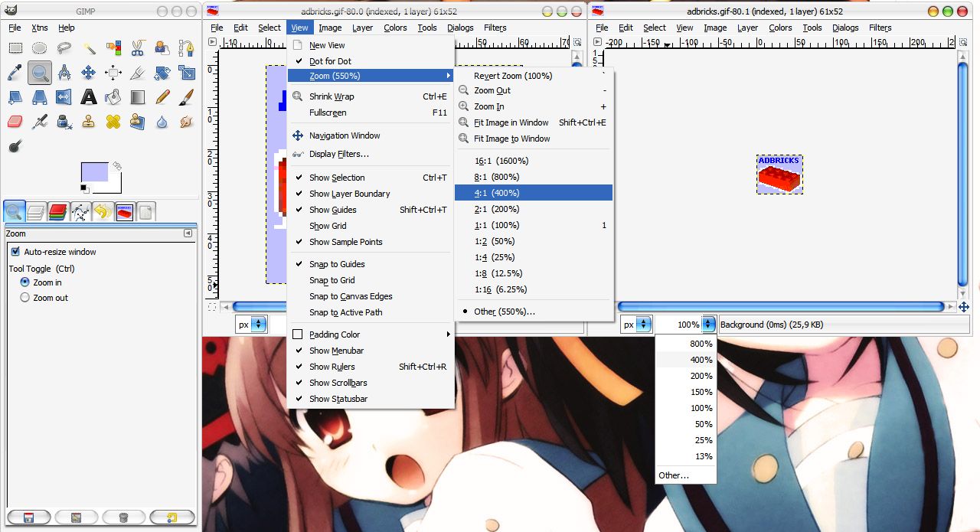Toggle Dot for Dot in View menu
Viewport: 980px width, 532px height.
click(371, 61)
